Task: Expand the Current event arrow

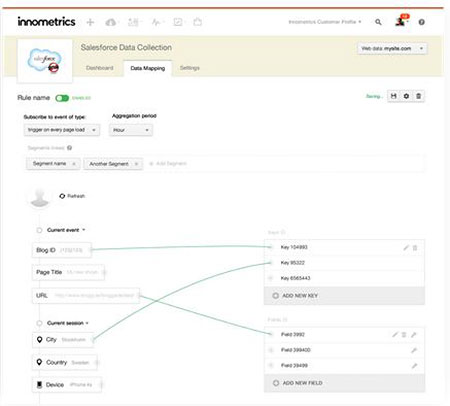Action: click(84, 230)
